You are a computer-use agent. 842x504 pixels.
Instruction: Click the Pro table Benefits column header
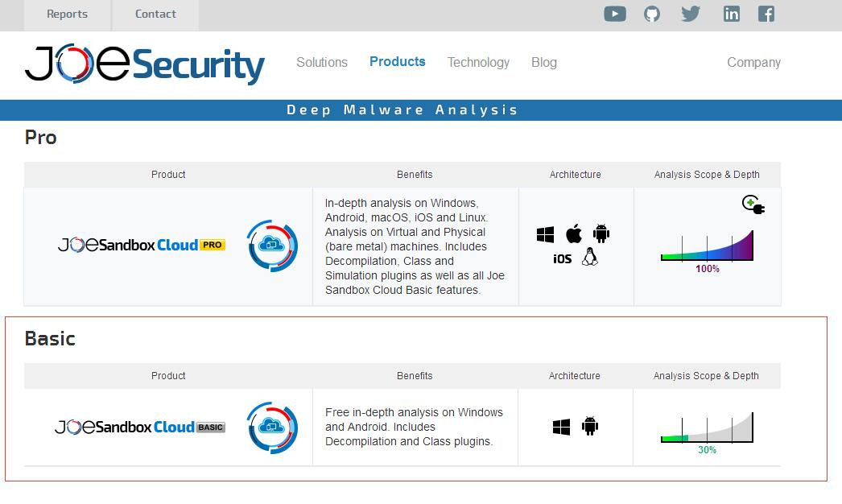coord(415,175)
